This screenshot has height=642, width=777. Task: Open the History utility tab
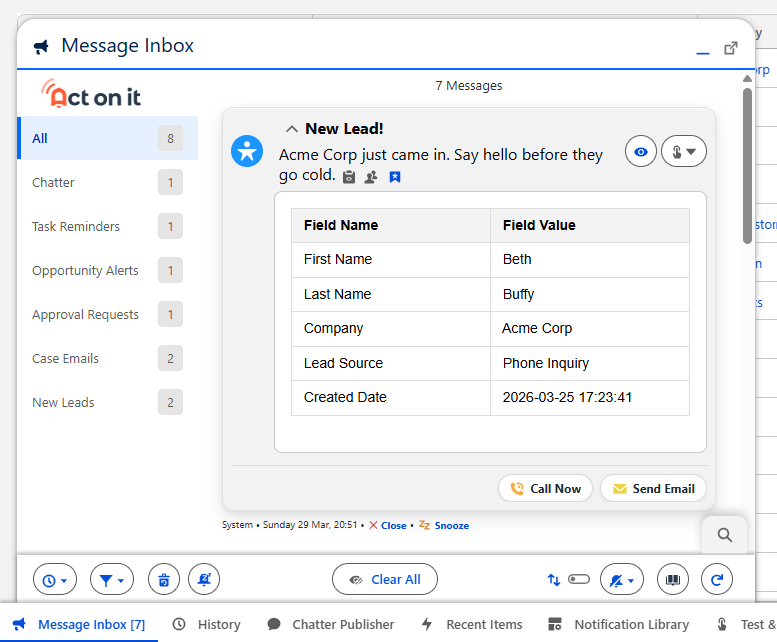(x=207, y=624)
